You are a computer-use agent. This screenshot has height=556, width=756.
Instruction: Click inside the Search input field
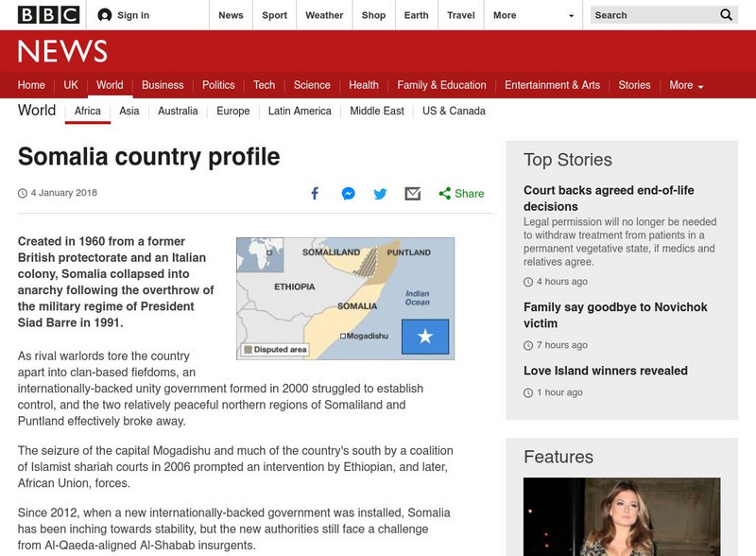coord(652,14)
